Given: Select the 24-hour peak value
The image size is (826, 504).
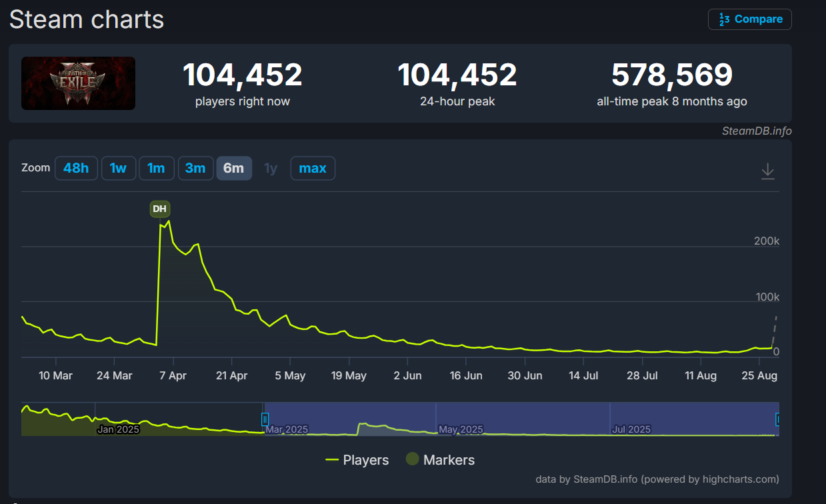Looking at the screenshot, I should pos(457,75).
